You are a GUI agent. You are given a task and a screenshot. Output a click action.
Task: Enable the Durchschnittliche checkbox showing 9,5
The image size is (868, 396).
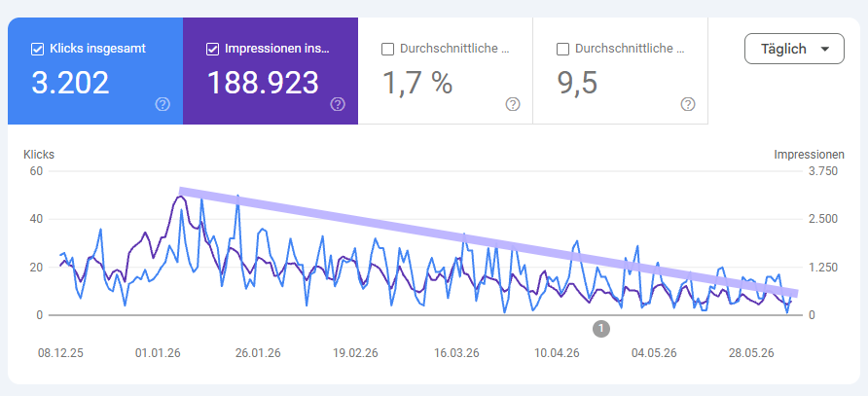(x=562, y=50)
